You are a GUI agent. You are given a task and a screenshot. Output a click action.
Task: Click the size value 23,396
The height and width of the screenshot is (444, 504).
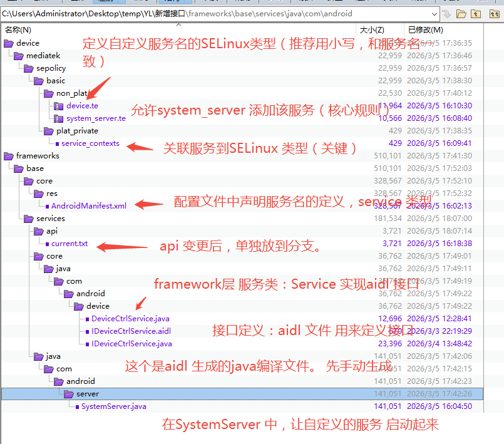(390, 344)
